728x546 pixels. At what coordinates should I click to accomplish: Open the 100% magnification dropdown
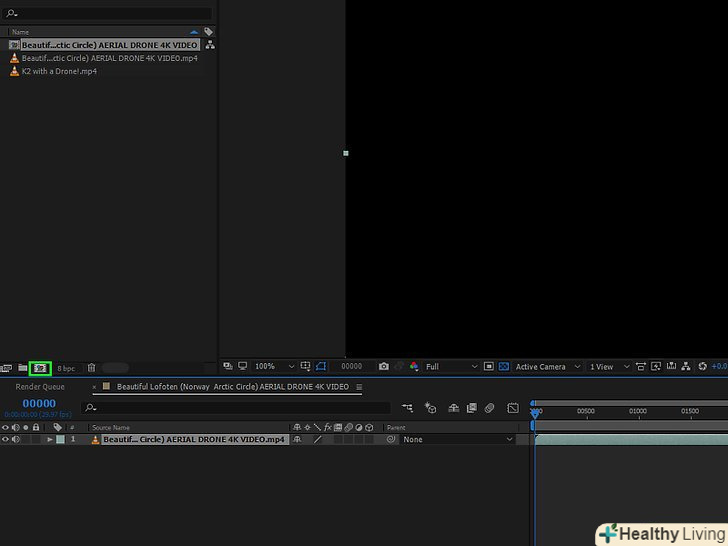click(x=273, y=367)
